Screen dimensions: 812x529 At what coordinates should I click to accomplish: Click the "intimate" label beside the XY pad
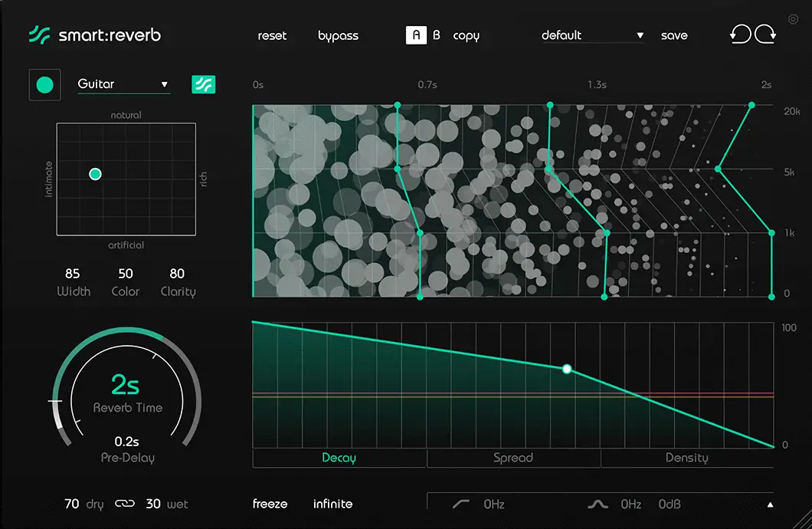[x=49, y=179]
